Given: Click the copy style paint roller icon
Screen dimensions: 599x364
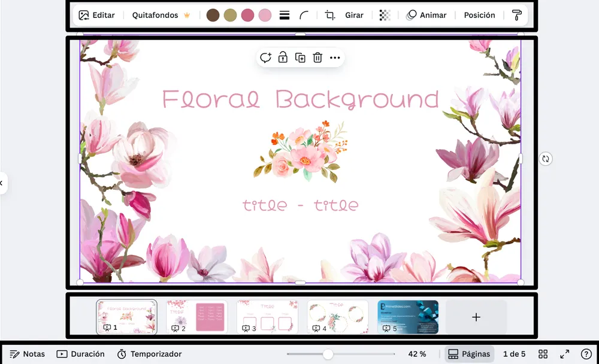Looking at the screenshot, I should tap(516, 15).
